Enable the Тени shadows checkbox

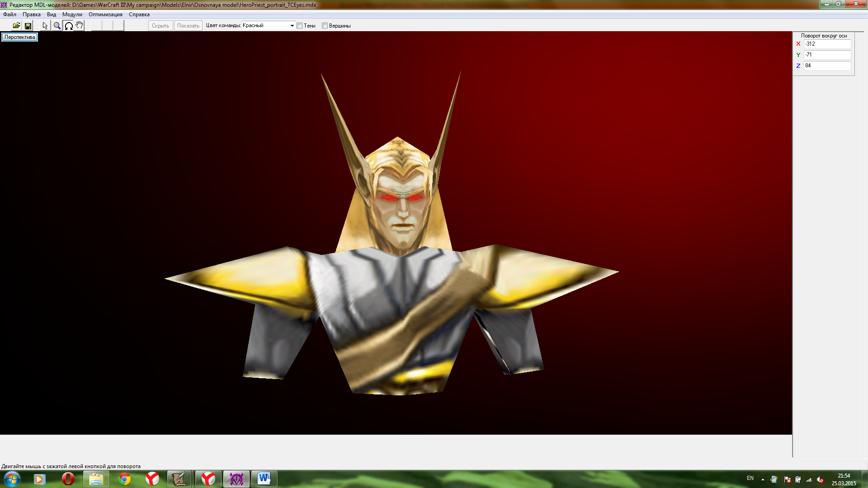point(300,26)
